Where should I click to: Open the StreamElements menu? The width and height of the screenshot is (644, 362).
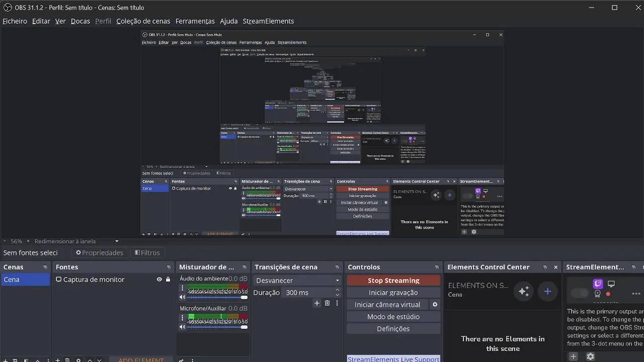(x=268, y=21)
